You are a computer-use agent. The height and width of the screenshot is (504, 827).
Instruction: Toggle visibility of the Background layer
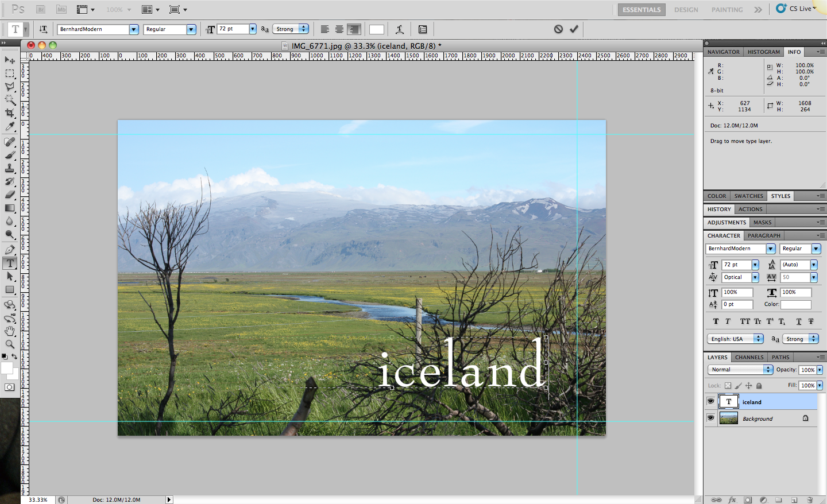711,418
